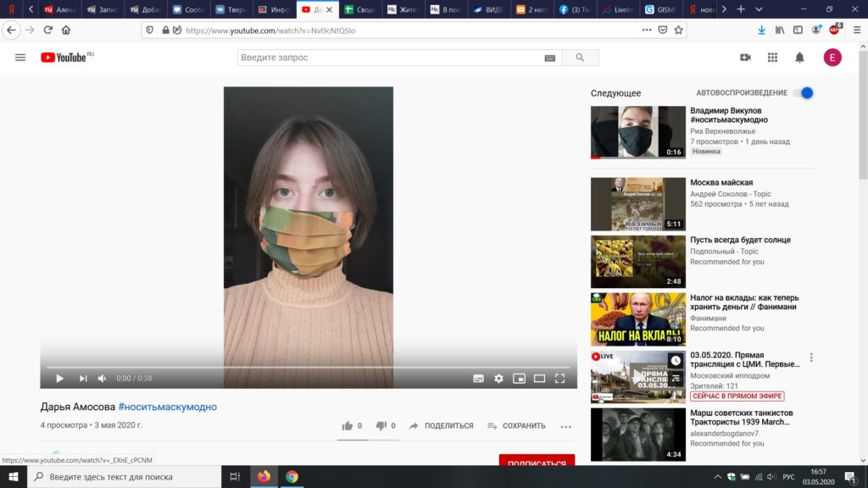Click the create video camera icon

pos(743,57)
